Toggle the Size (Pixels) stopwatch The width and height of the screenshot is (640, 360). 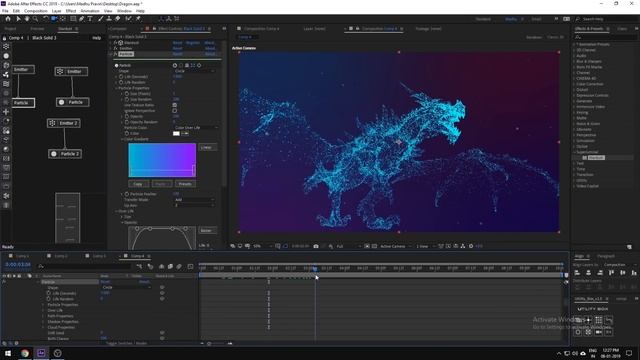tap(127, 94)
